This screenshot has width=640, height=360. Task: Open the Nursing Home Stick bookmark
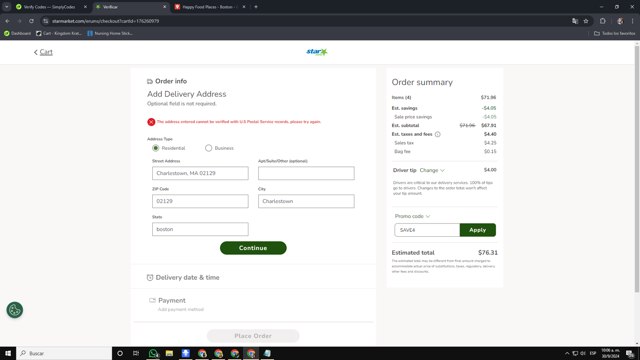click(110, 33)
